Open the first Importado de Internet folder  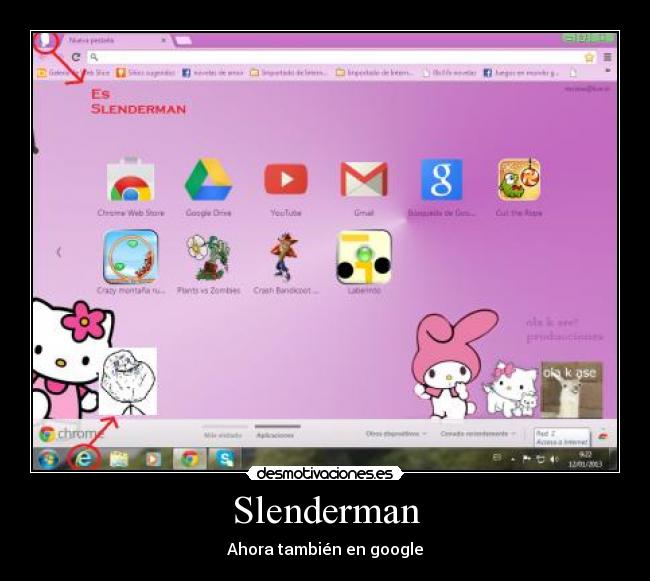[289, 73]
